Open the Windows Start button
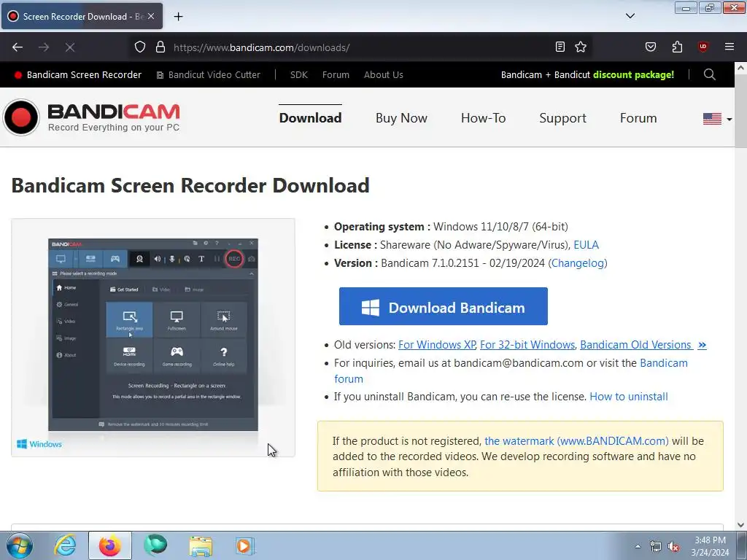Image resolution: width=747 pixels, height=560 pixels. (19, 545)
